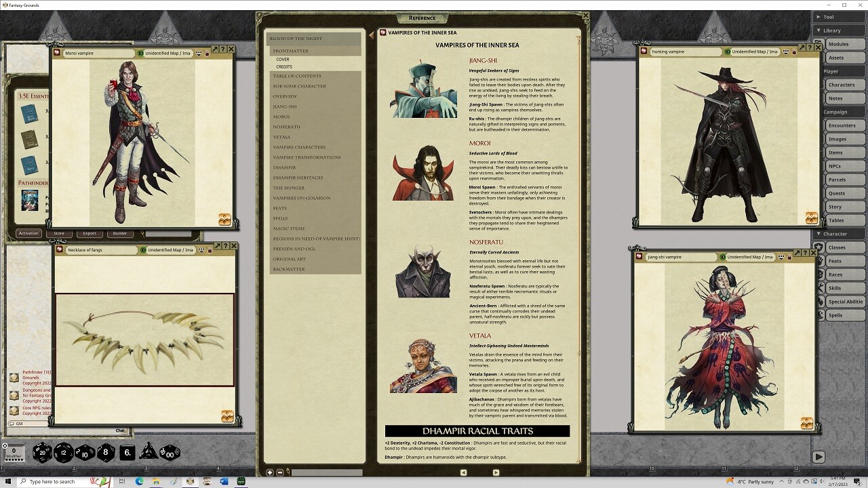Roll the four-sided die in the dice bar

pos(149,453)
